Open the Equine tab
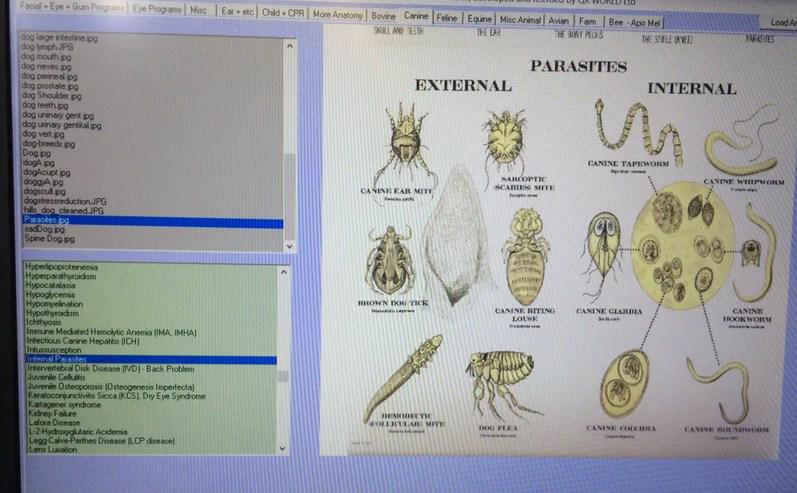The width and height of the screenshot is (797, 493). [479, 16]
